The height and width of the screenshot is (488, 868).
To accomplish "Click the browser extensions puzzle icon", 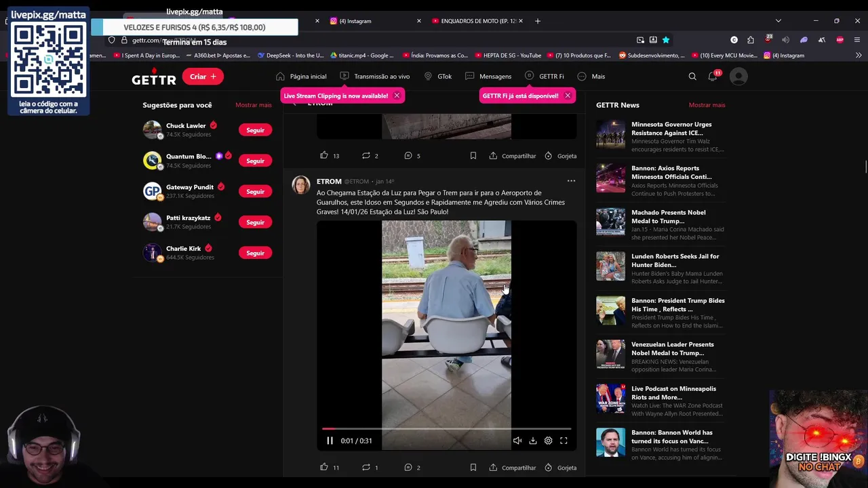I will 751,40.
